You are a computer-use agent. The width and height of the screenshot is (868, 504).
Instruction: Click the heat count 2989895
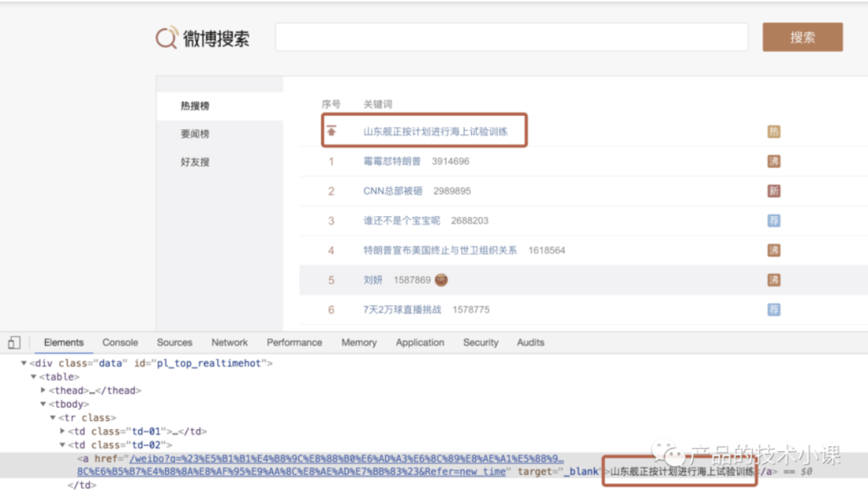tap(452, 191)
